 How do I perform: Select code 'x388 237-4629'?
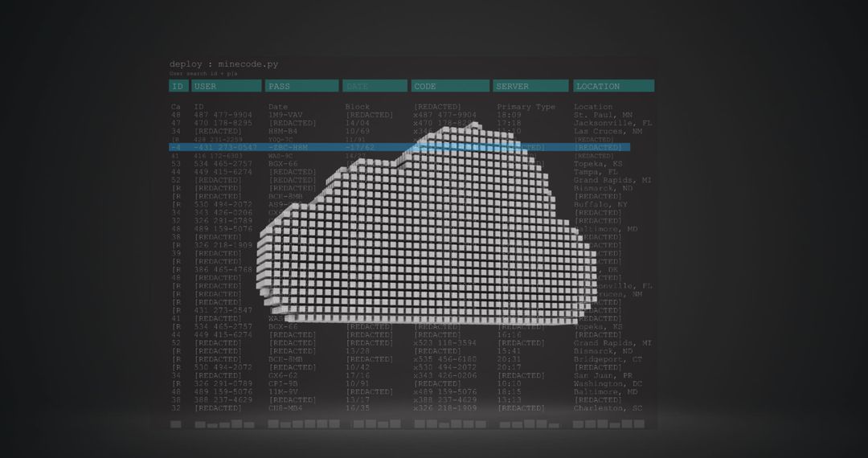pos(444,400)
